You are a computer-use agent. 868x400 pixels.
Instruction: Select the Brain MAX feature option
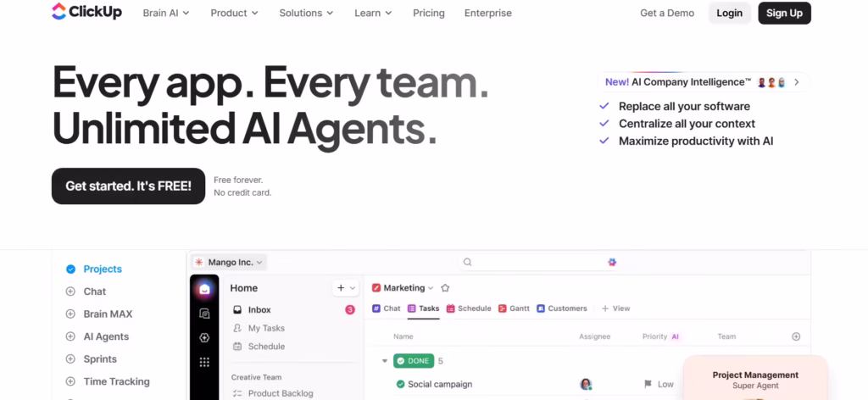(107, 314)
